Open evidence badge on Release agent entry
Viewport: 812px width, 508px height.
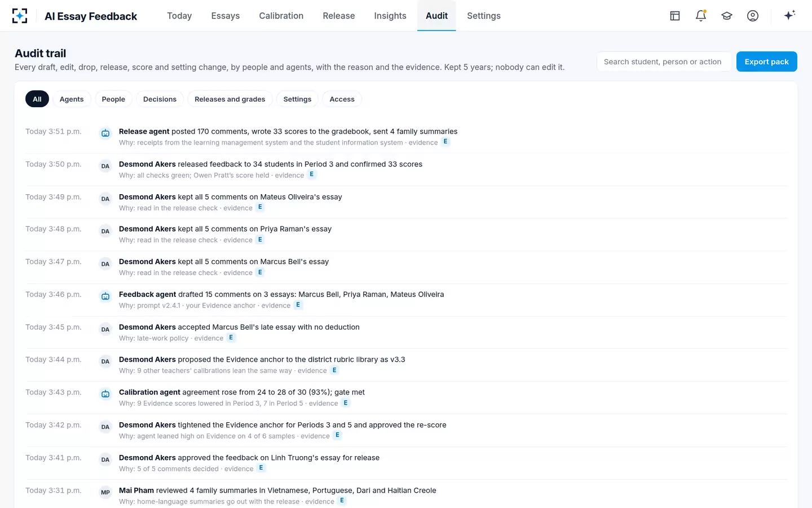[445, 142]
